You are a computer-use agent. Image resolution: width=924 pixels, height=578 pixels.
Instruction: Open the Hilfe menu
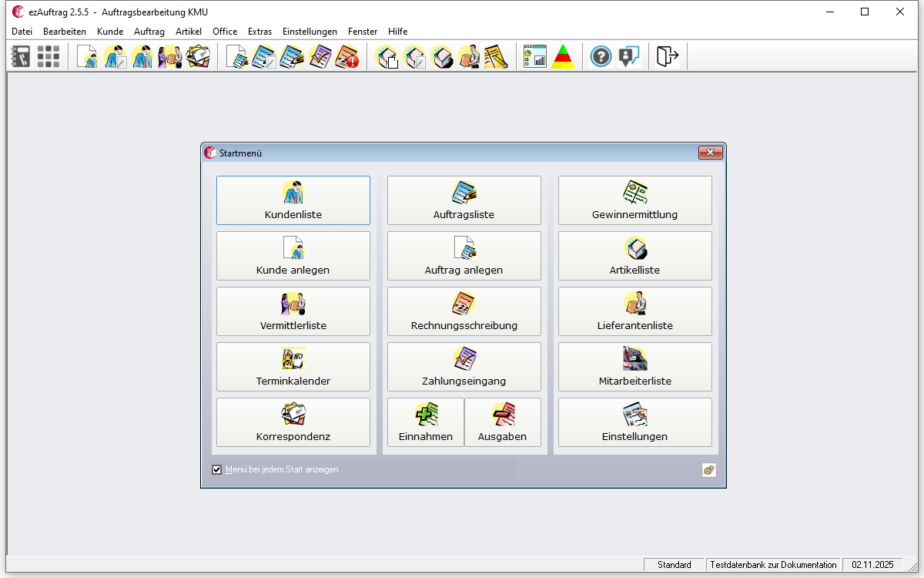[x=398, y=32]
